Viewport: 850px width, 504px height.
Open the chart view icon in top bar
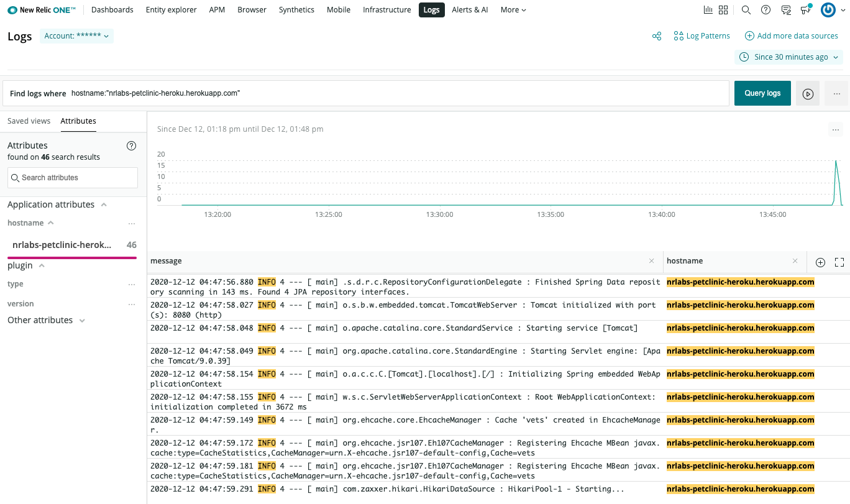(708, 10)
